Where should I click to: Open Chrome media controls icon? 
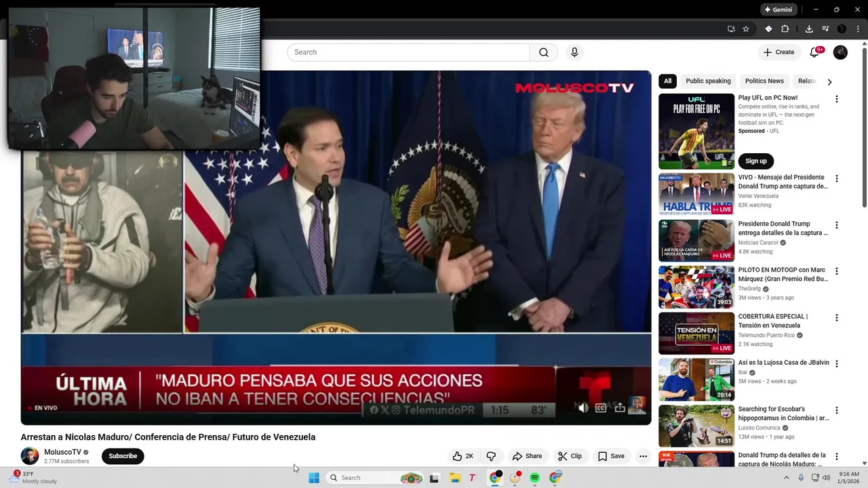point(825,29)
